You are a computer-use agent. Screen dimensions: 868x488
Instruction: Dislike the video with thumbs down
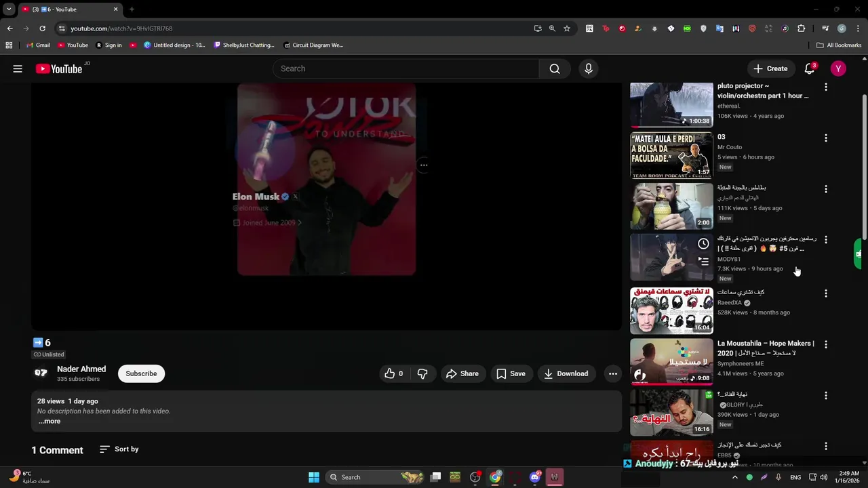coord(422,373)
